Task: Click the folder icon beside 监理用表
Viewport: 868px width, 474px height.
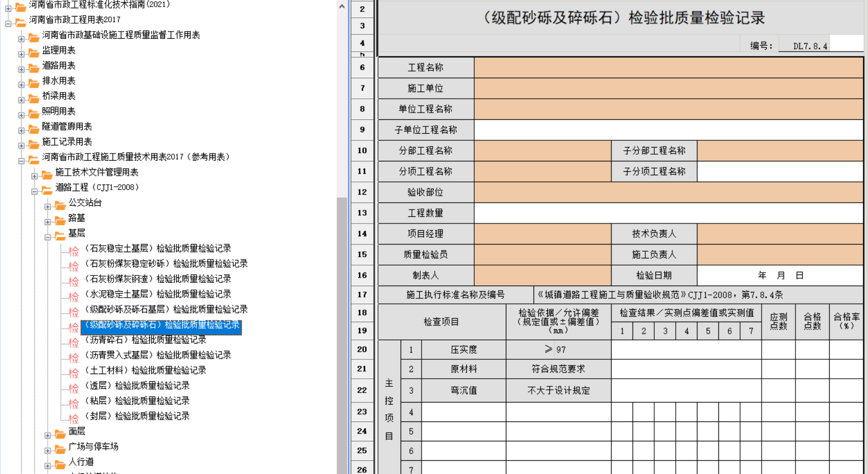Action: (x=34, y=52)
